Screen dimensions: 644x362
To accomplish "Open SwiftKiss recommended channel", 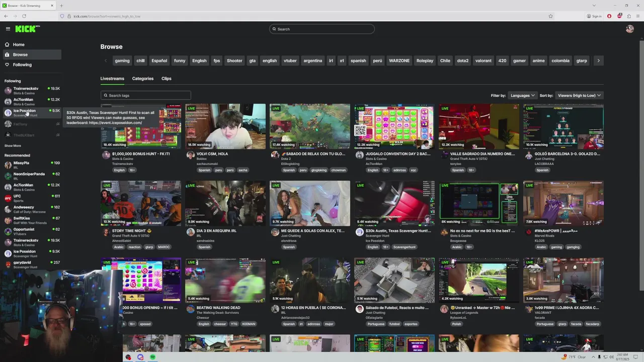I will coord(32,220).
